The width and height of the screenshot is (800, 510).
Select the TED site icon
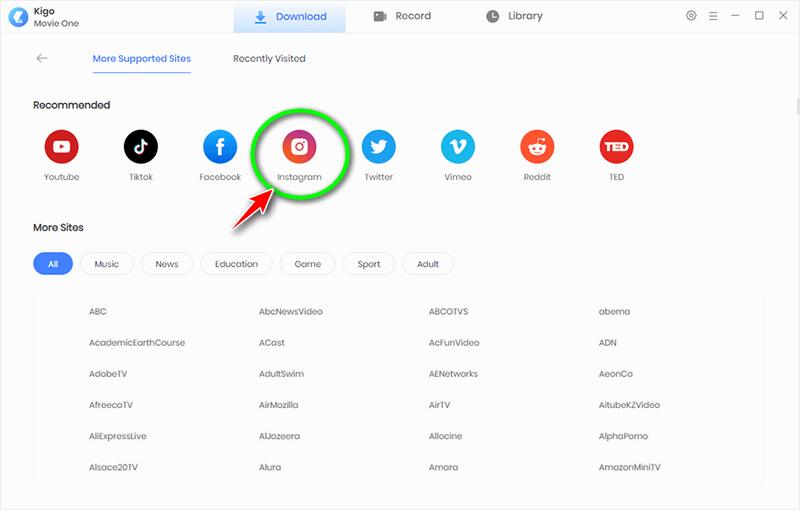(x=616, y=147)
